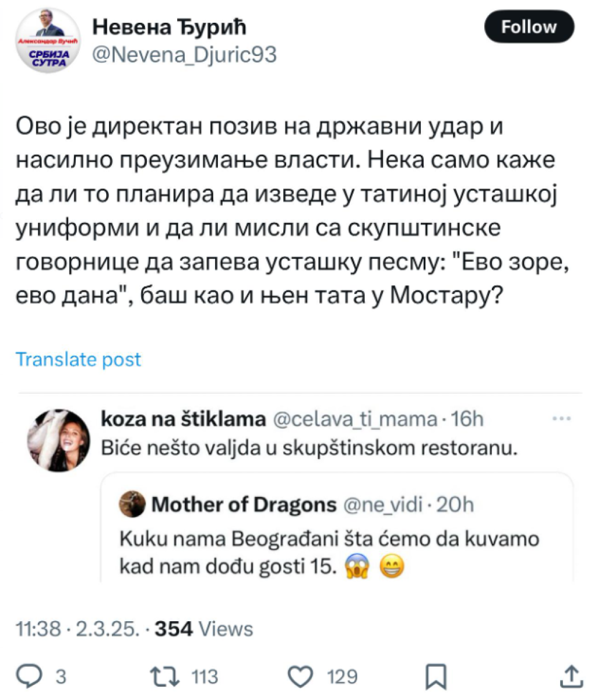Open Mother of Dragons display name
The width and height of the screenshot is (598, 700).
(x=244, y=505)
